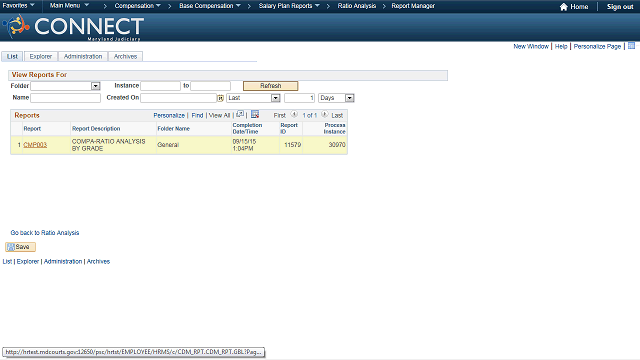The width and height of the screenshot is (640, 360).
Task: Show next row arrow in Reports grid
Action: 324,114
